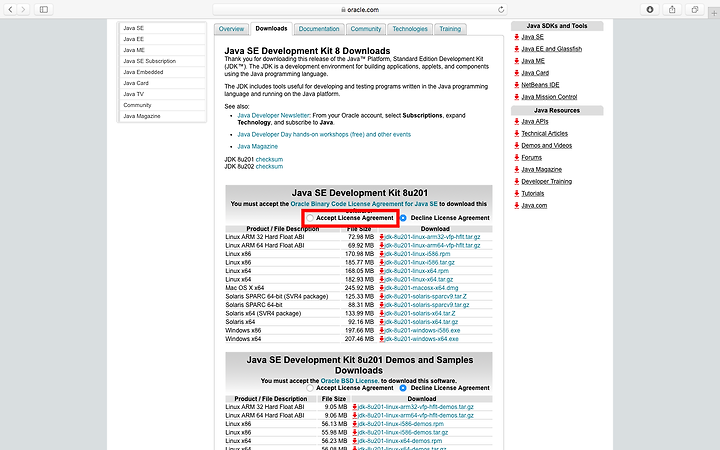Viewport: 720px width, 450px height.
Task: Switch to the Training tab
Action: (450, 28)
